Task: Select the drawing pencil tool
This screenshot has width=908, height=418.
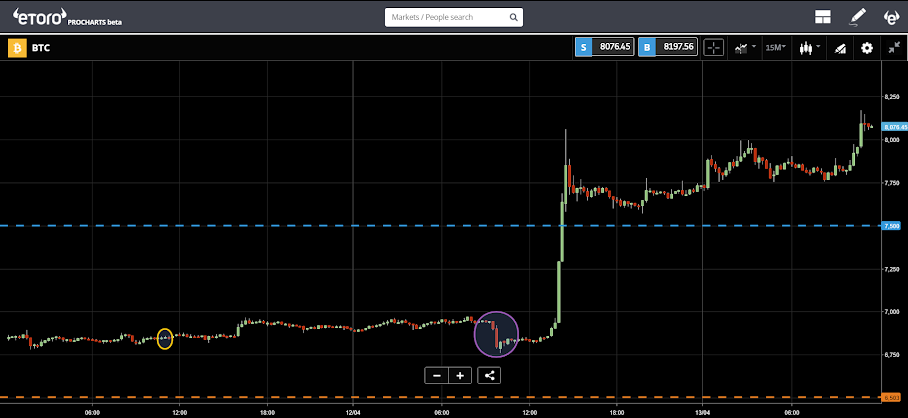Action: pos(857,17)
